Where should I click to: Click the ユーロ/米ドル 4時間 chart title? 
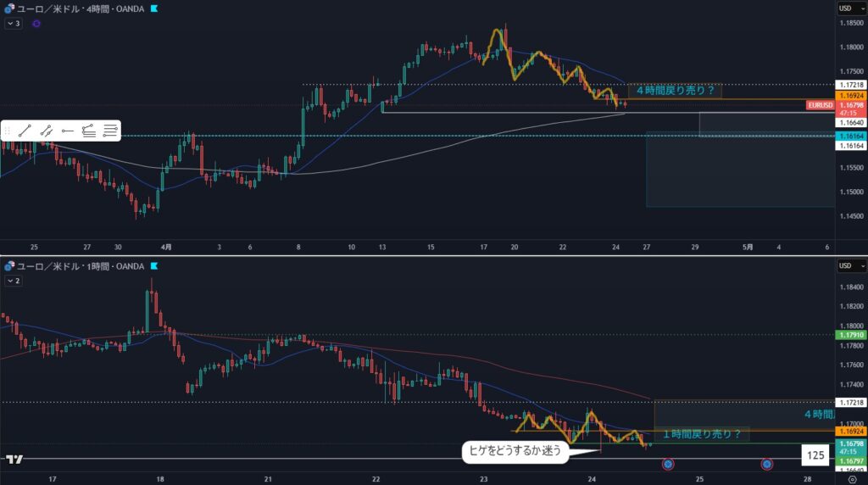[x=76, y=8]
